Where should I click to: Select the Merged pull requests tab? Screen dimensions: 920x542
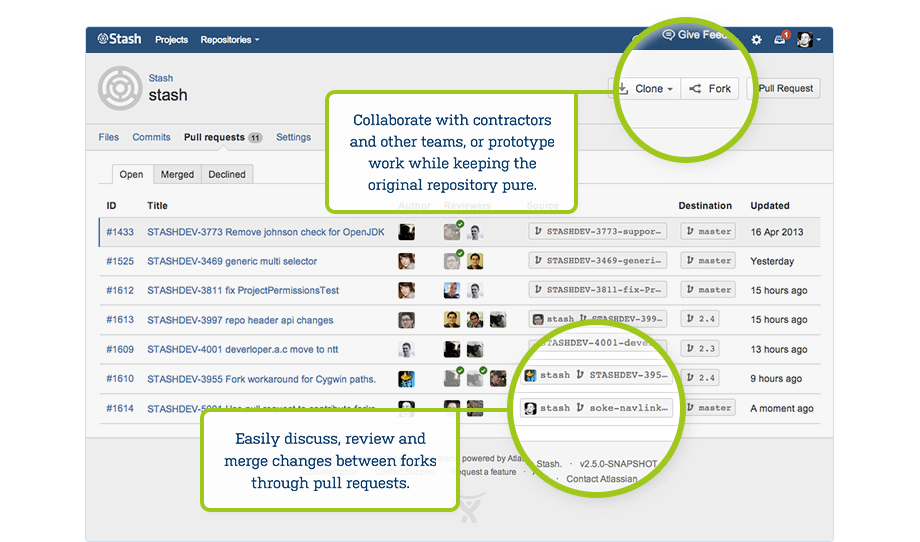(x=177, y=174)
